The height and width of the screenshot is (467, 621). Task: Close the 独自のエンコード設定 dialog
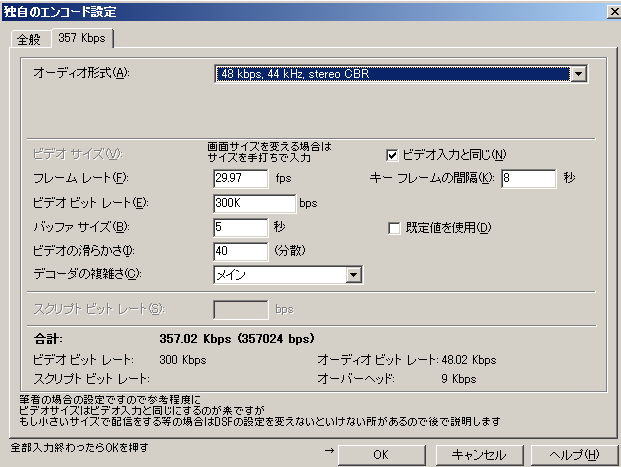click(x=614, y=12)
